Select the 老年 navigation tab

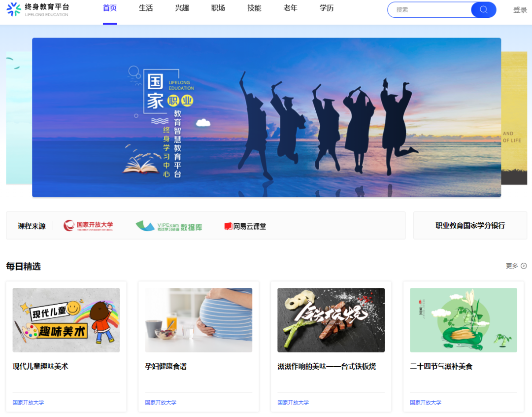pyautogui.click(x=291, y=8)
